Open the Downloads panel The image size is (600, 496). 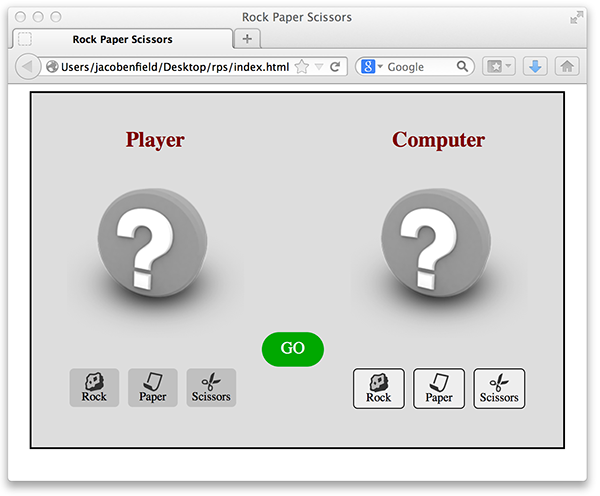tap(534, 67)
